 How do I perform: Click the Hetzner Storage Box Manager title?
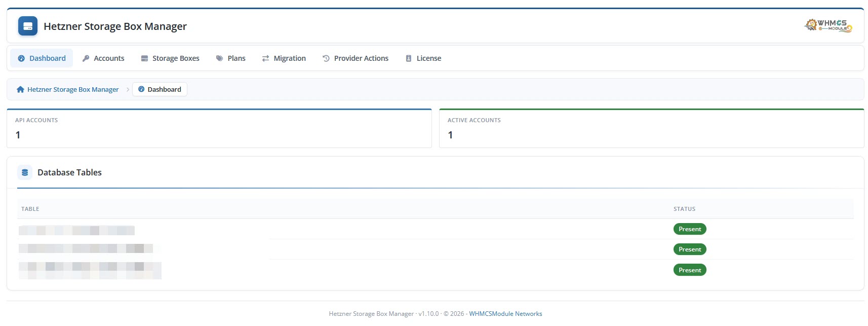click(115, 26)
